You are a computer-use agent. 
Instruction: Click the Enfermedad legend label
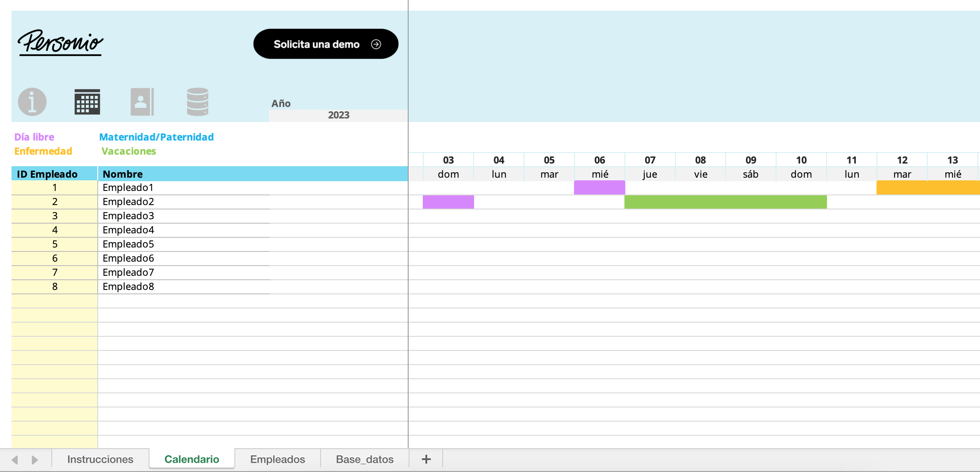click(43, 151)
